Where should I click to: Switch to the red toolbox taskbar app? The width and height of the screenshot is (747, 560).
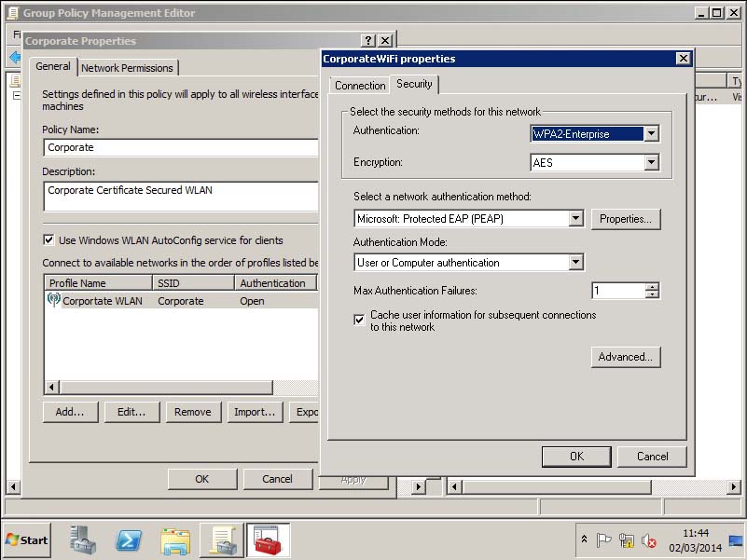(268, 540)
